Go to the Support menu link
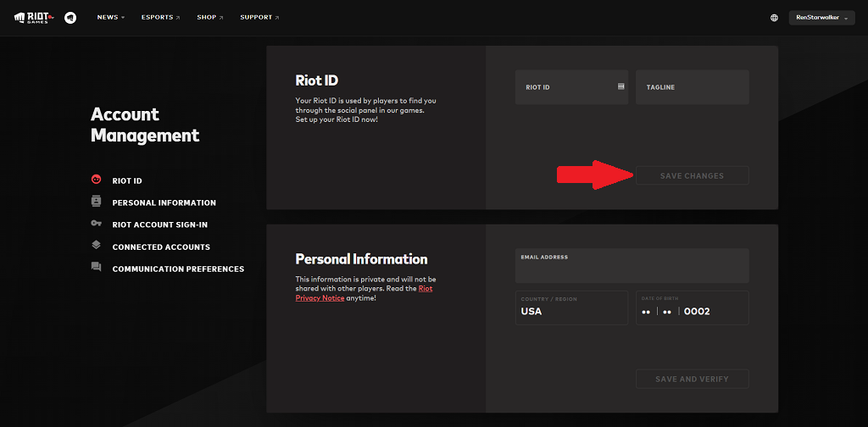Image resolution: width=868 pixels, height=427 pixels. tap(259, 18)
